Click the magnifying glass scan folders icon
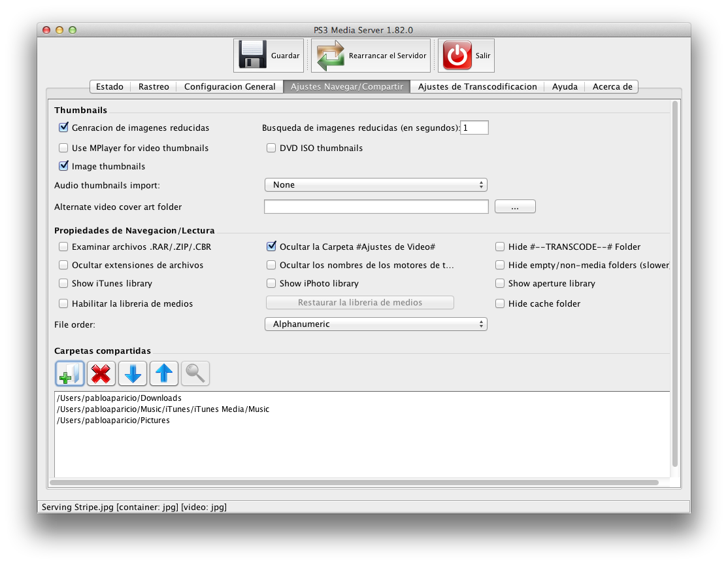Image resolution: width=728 pixels, height=565 pixels. point(195,373)
